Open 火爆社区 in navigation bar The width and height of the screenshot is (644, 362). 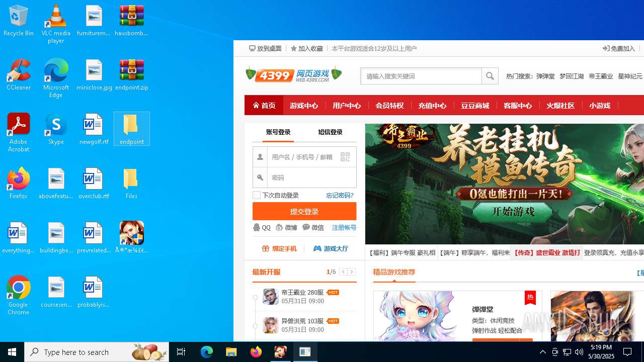coord(560,105)
